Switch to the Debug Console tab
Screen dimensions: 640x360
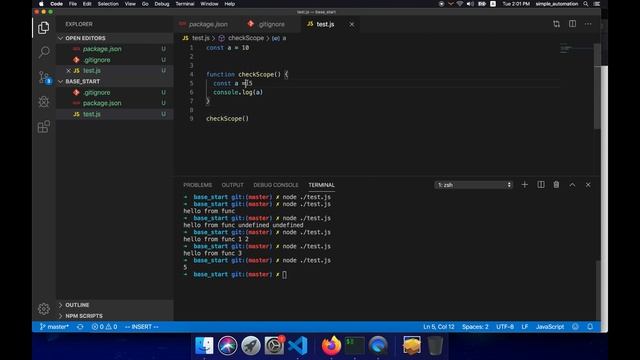tap(276, 185)
